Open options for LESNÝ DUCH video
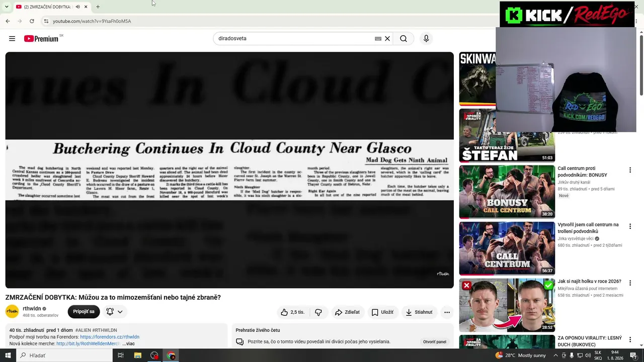Viewport: 644px width, 362px height. [x=630, y=339]
